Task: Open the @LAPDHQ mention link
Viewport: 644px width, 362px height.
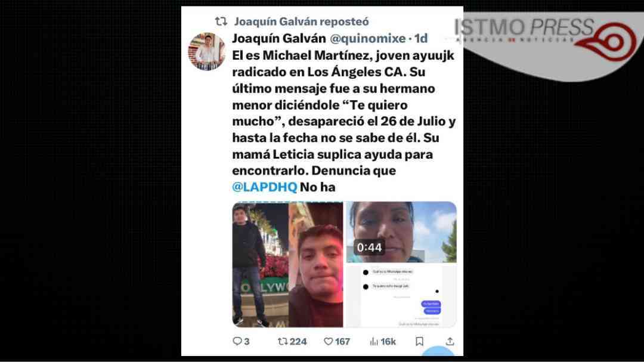Action: click(x=265, y=187)
